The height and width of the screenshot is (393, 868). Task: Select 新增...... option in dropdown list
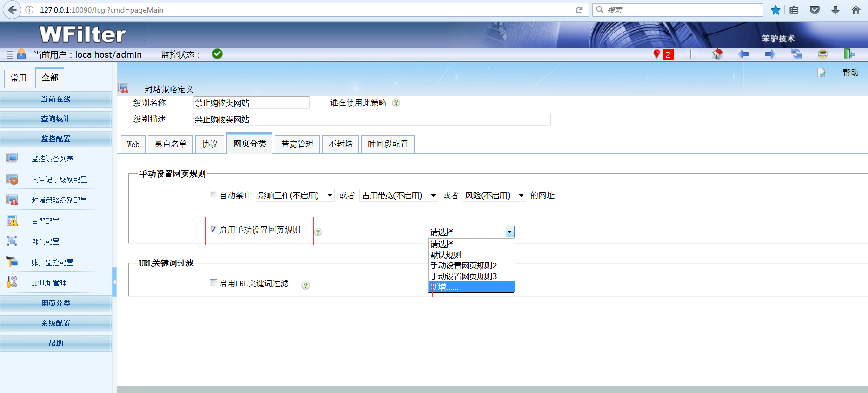coord(470,287)
